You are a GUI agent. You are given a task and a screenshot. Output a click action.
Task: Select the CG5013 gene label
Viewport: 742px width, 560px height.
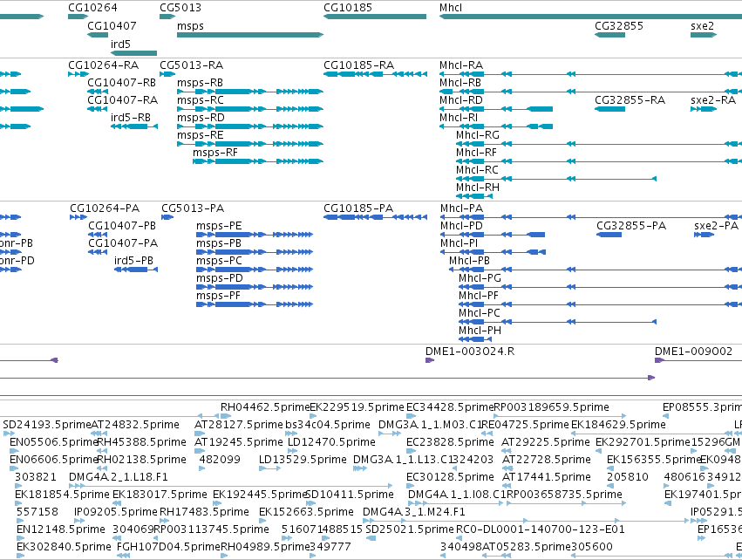(180, 8)
